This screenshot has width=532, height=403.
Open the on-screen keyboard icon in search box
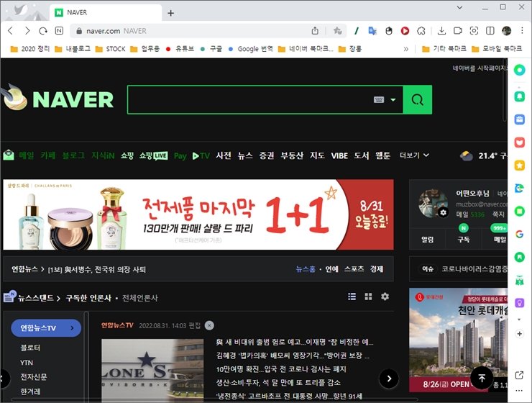point(379,99)
